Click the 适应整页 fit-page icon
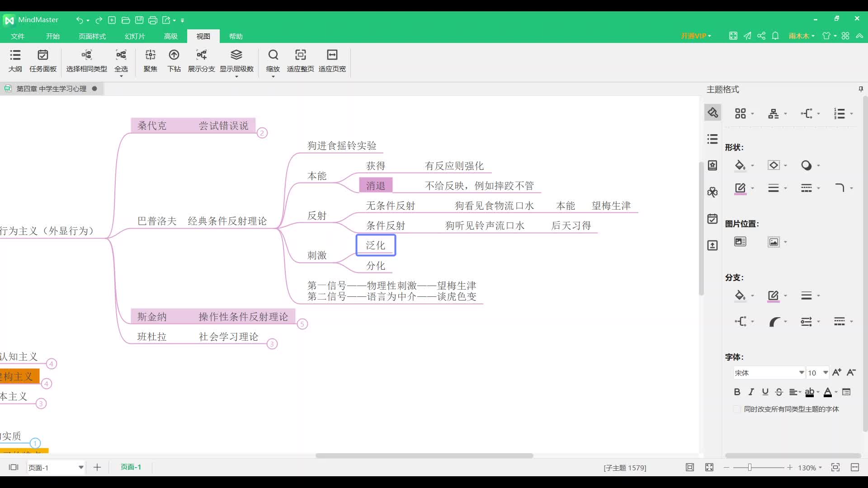This screenshot has height=488, width=868. click(300, 61)
